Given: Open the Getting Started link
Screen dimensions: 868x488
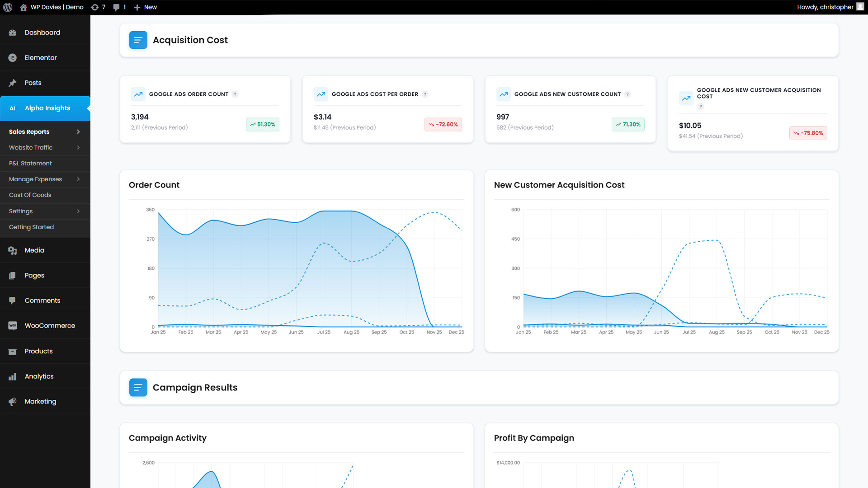Looking at the screenshot, I should coord(31,227).
